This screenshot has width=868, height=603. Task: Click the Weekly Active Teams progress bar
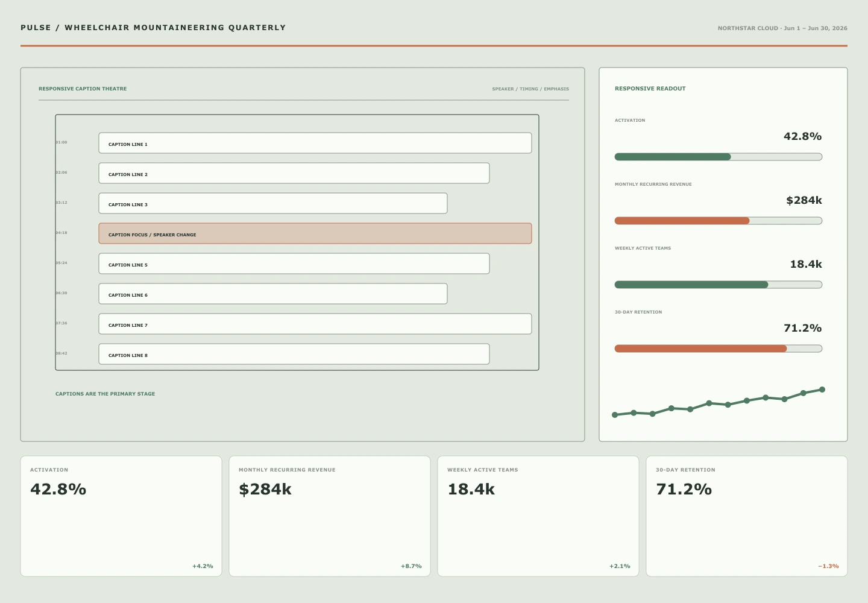[x=719, y=285]
